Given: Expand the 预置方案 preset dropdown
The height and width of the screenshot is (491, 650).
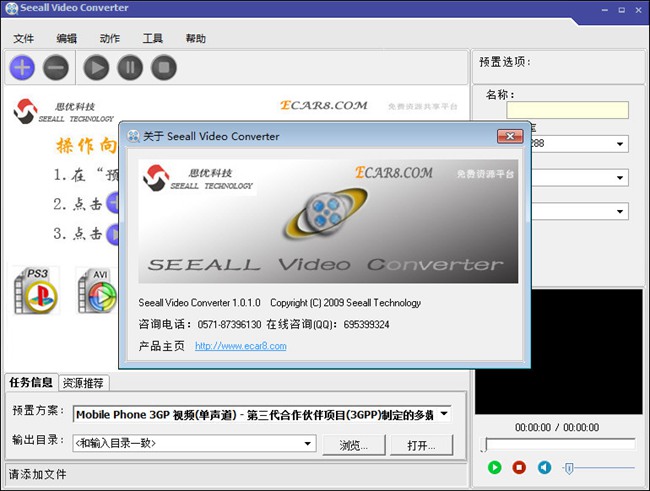Looking at the screenshot, I should click(444, 414).
